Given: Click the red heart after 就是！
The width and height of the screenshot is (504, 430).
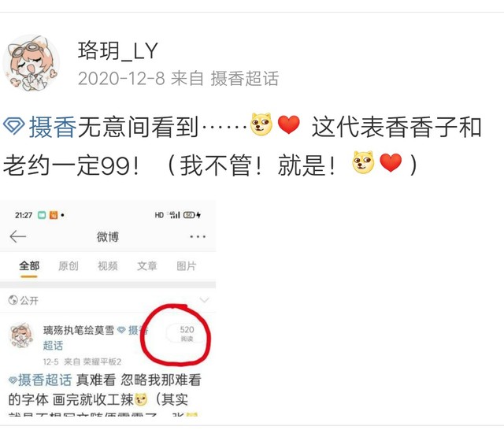Looking at the screenshot, I should [391, 162].
